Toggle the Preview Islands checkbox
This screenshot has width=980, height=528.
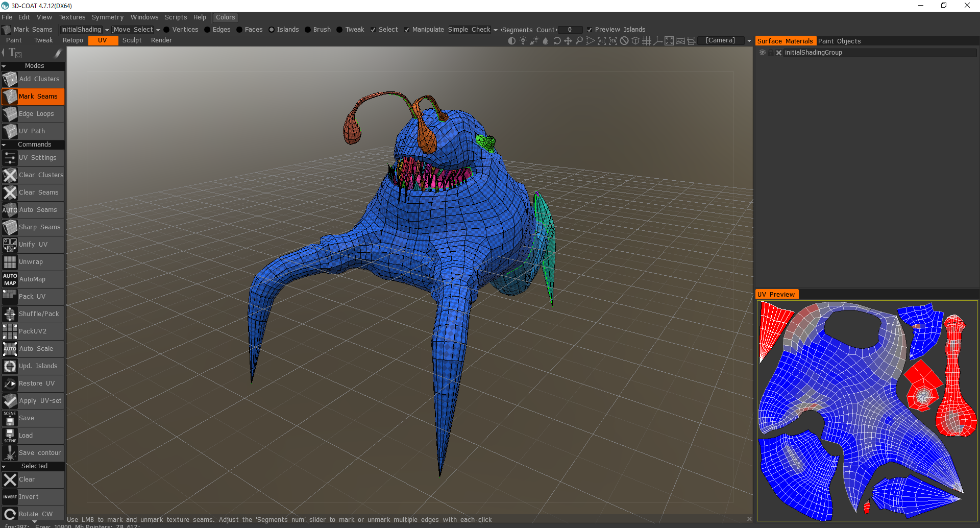590,30
